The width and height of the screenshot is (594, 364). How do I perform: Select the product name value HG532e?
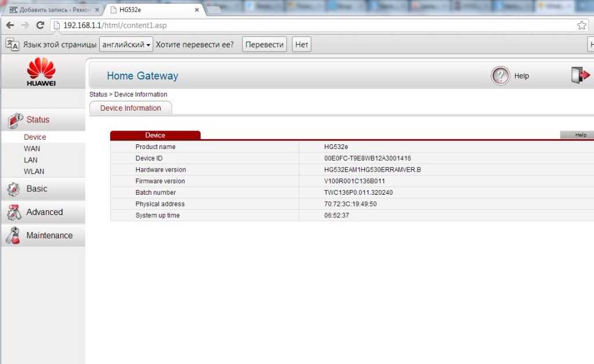(336, 147)
